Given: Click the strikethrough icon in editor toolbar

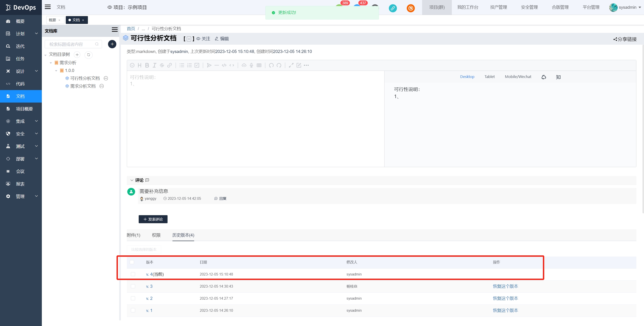Looking at the screenshot, I should coord(162,65).
